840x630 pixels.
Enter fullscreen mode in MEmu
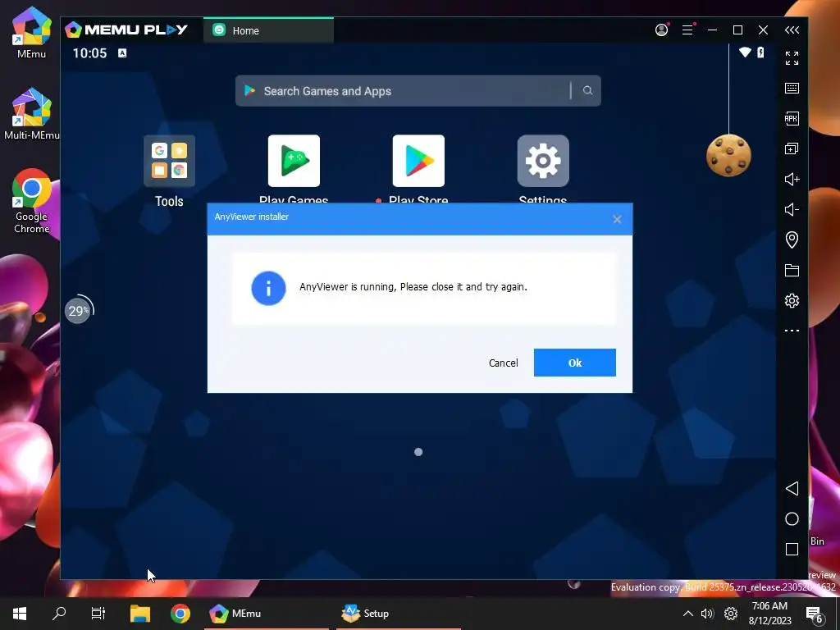point(792,58)
